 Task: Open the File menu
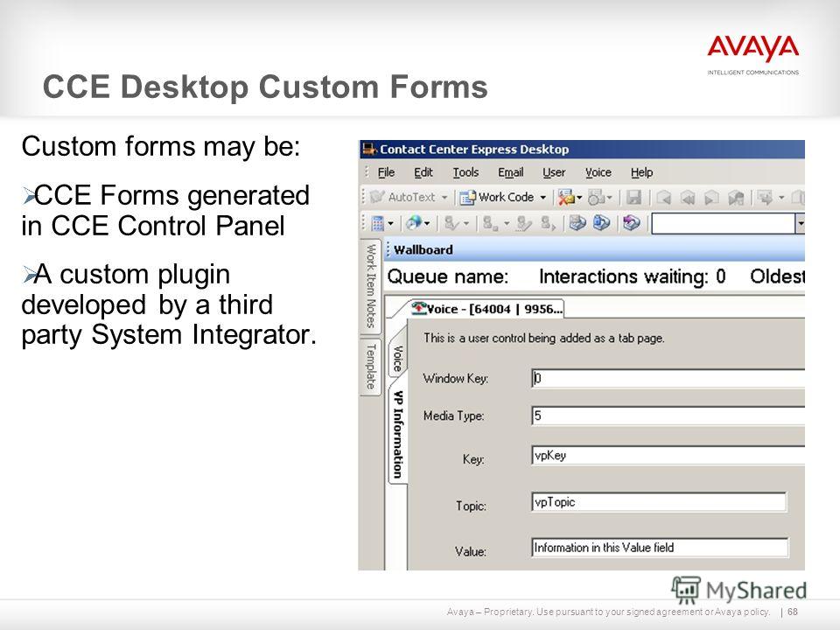386,172
